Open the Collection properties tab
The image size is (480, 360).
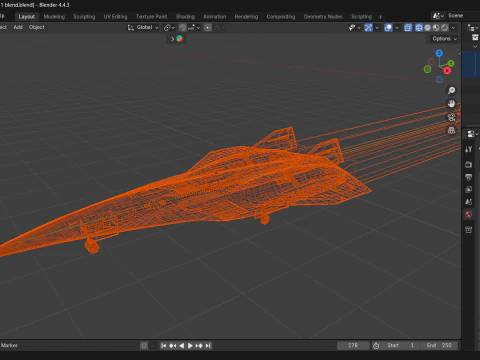pos(469,230)
